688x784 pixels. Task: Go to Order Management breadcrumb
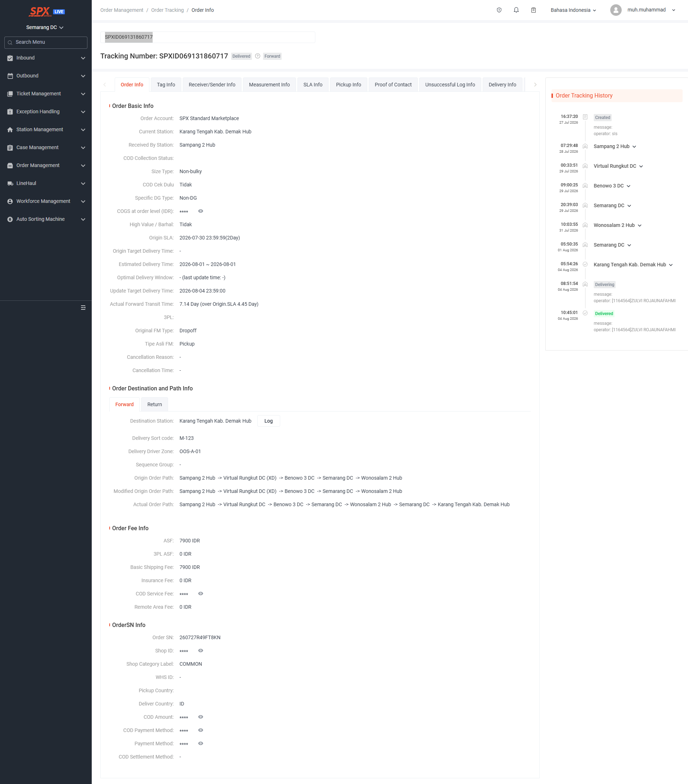pyautogui.click(x=122, y=10)
